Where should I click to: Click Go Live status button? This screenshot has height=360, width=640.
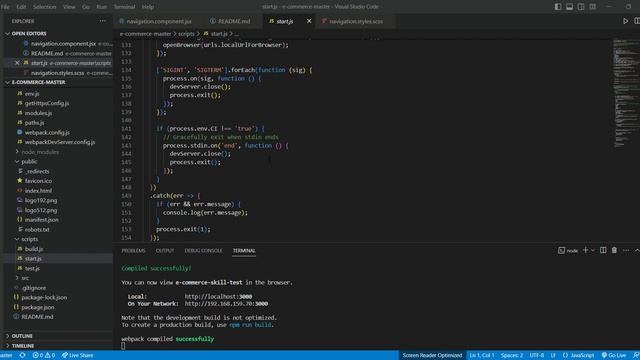[x=613, y=355]
